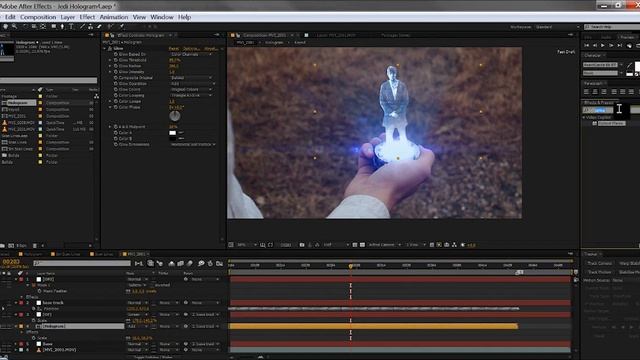Jump to last frame in Preview panel
640x360 pixels.
pos(620,45)
